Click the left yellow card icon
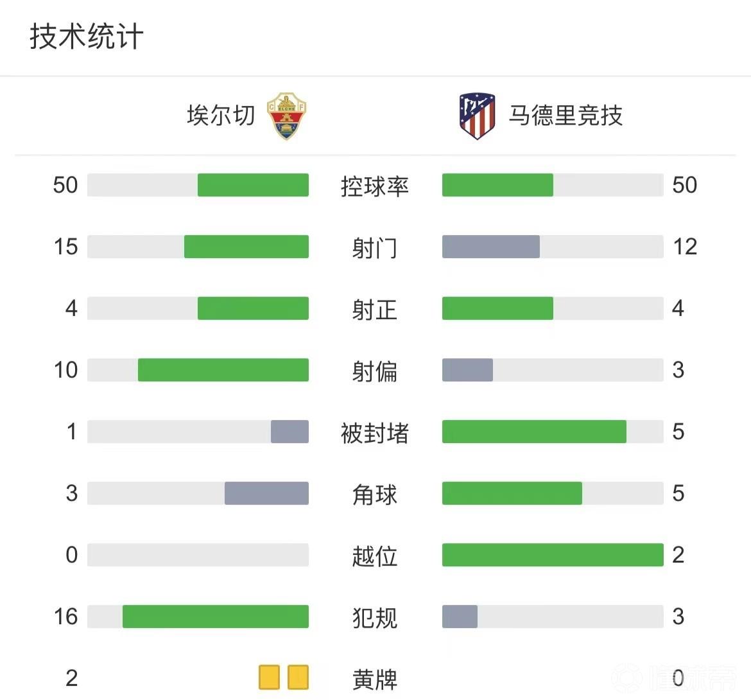Viewport: 751px width, 700px height. coord(269,677)
